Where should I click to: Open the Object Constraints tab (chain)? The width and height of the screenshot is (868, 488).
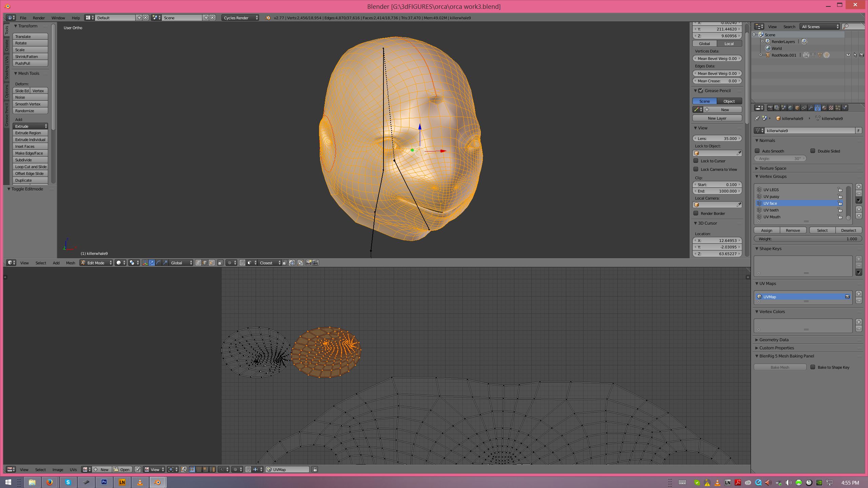tap(804, 108)
